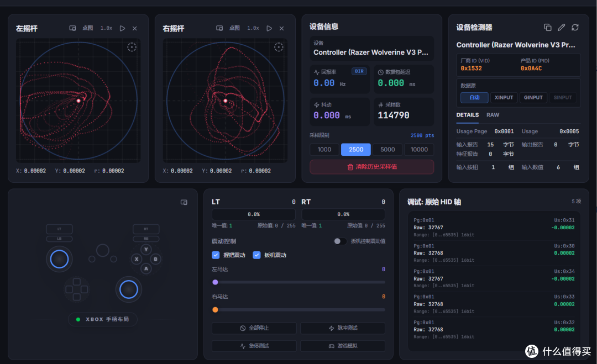Set sample limit to 2500
Image resolution: width=597 pixels, height=364 pixels.
(356, 150)
